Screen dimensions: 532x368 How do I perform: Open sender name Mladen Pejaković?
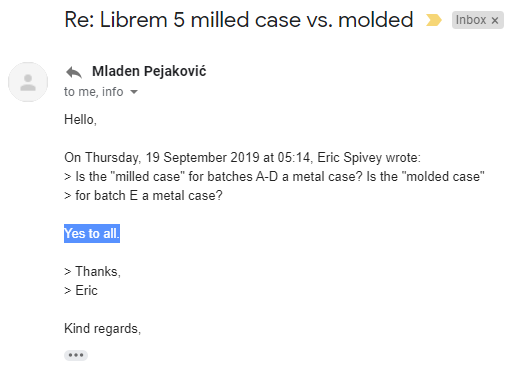[x=149, y=72]
